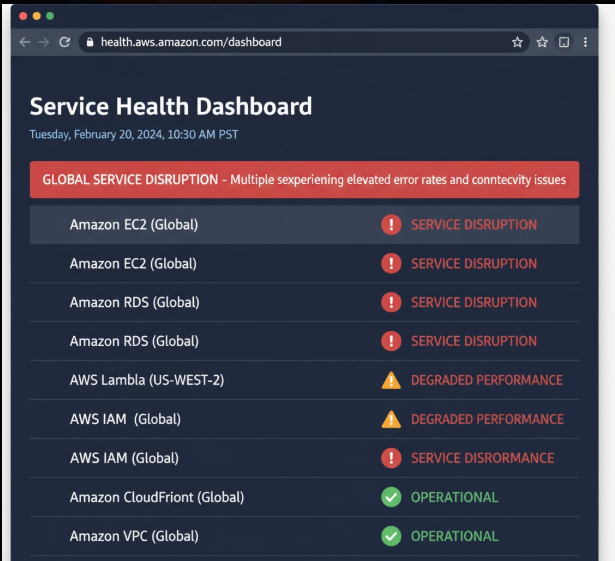Maximize window with the green button
The width and height of the screenshot is (615, 561).
pyautogui.click(x=50, y=16)
